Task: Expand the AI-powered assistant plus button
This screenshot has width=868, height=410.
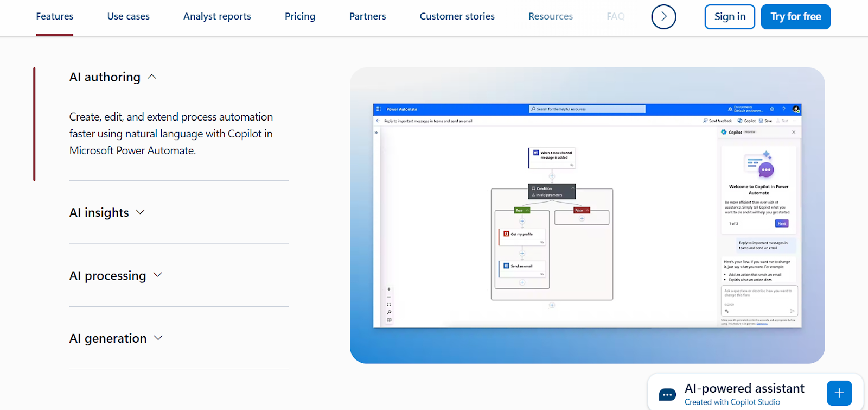Action: [839, 393]
